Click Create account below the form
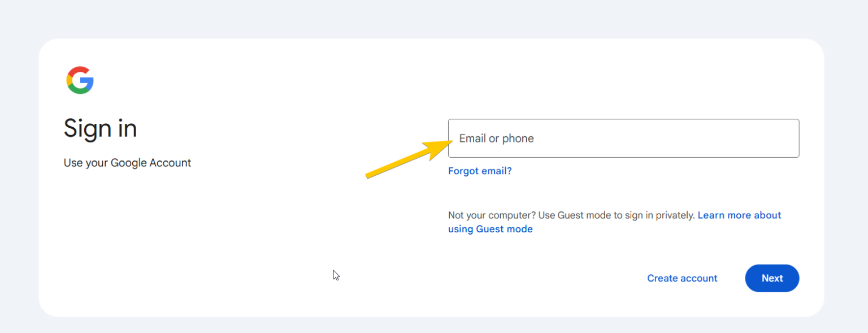The image size is (868, 333). (682, 278)
